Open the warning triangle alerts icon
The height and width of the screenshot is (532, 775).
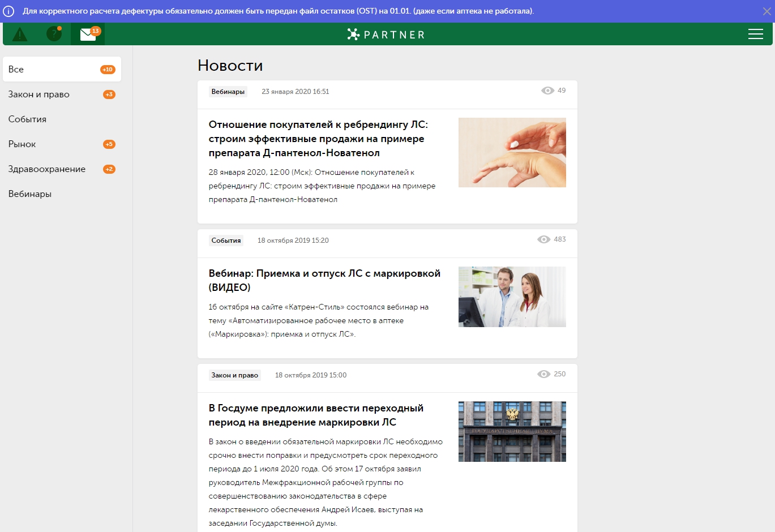(20, 35)
